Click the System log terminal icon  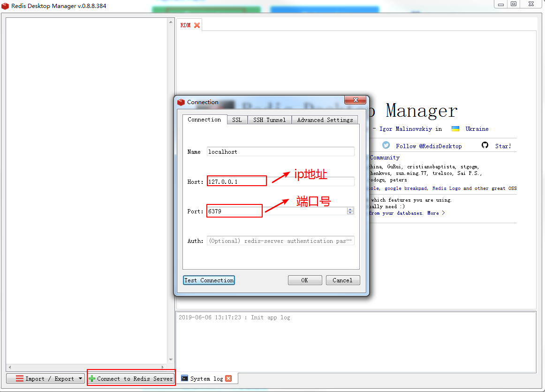coord(185,378)
